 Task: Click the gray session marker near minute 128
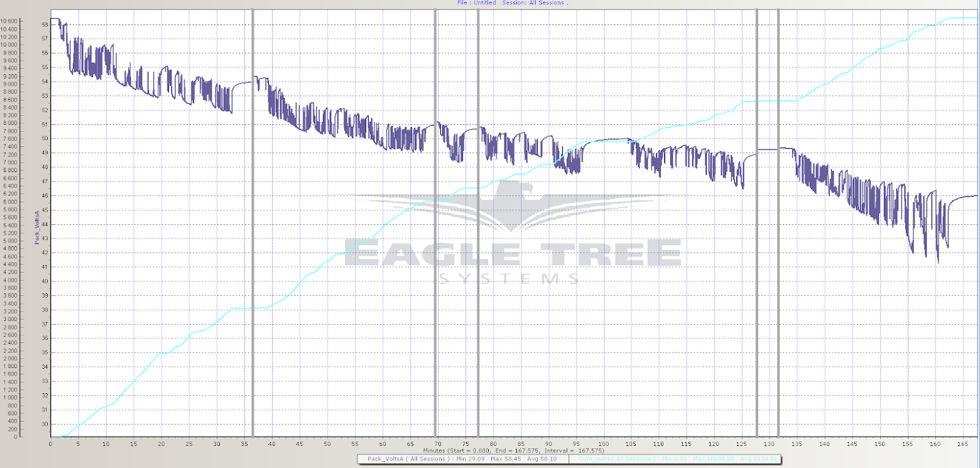point(756,222)
